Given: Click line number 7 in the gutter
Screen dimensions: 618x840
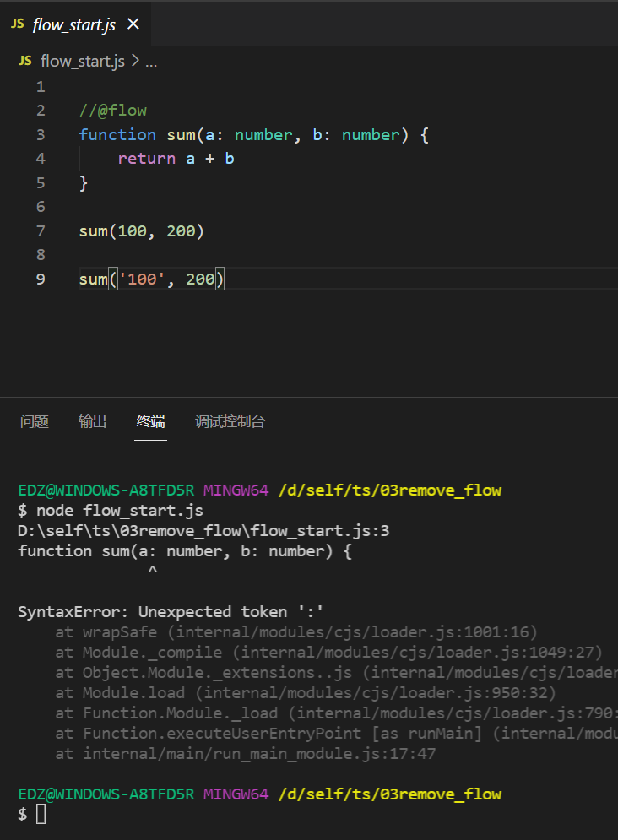Looking at the screenshot, I should pos(41,230).
